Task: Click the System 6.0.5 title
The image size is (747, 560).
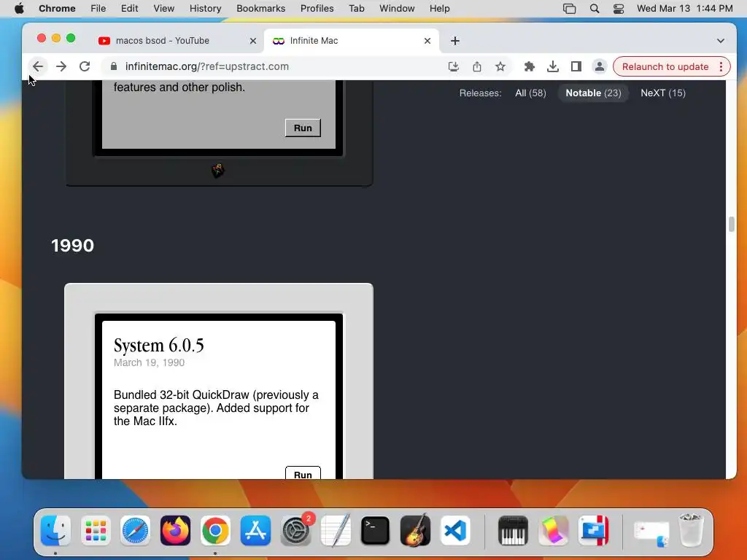Action: [x=158, y=345]
